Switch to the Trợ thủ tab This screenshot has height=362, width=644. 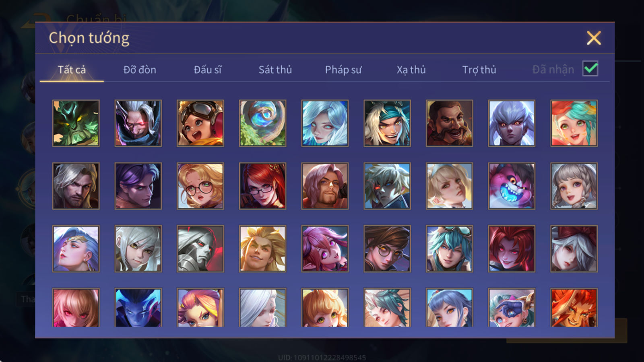(x=479, y=70)
